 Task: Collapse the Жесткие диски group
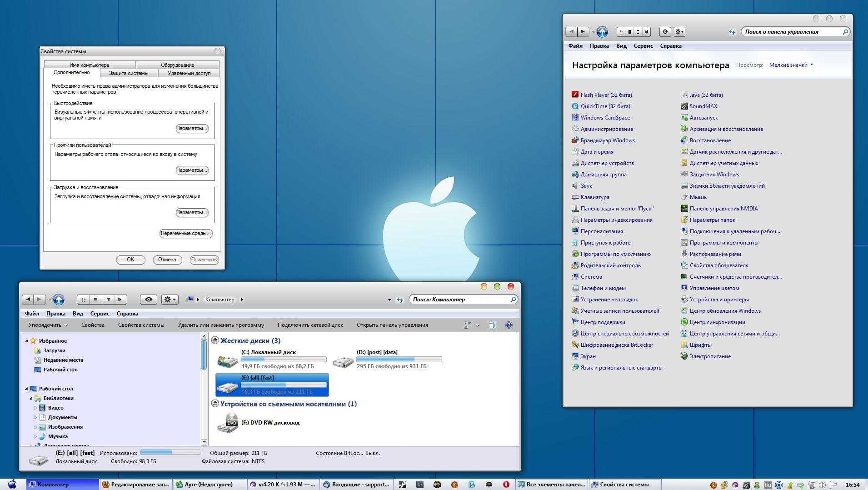tap(215, 340)
